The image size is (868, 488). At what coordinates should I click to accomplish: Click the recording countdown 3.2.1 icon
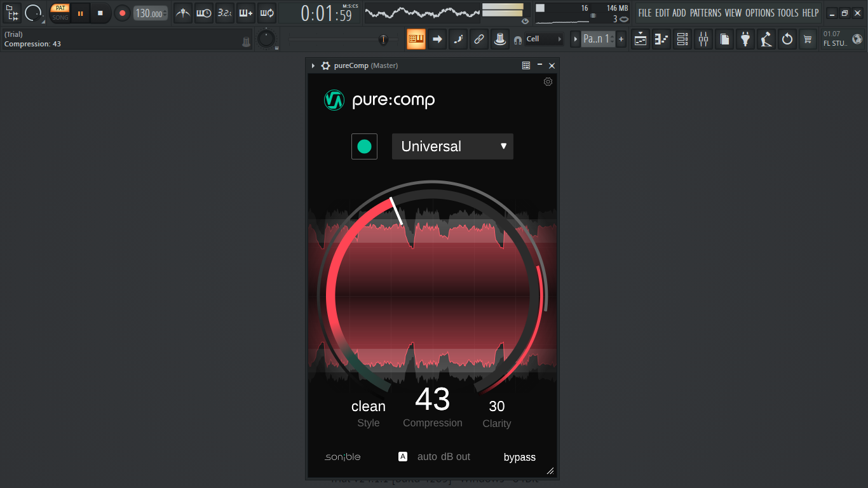[x=224, y=13]
